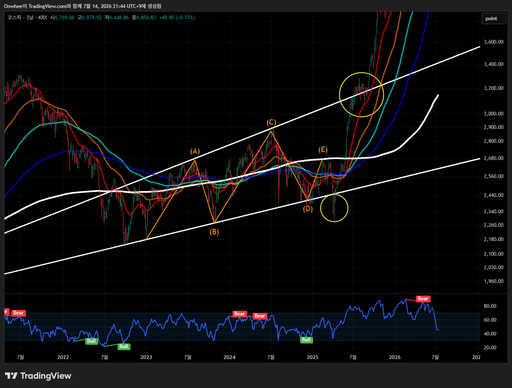This screenshot has width=512, height=388.
Task: Click the 2,260.00 price axis label
Action: [494, 225]
